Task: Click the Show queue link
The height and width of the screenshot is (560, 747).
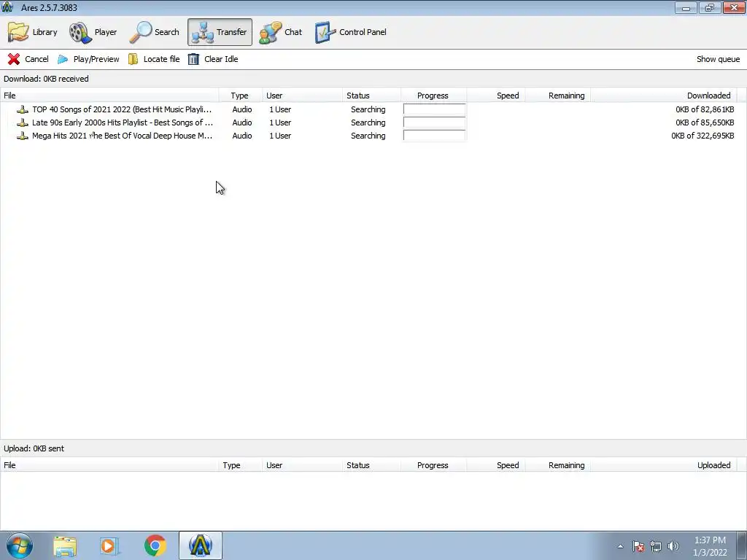Action: [x=719, y=59]
